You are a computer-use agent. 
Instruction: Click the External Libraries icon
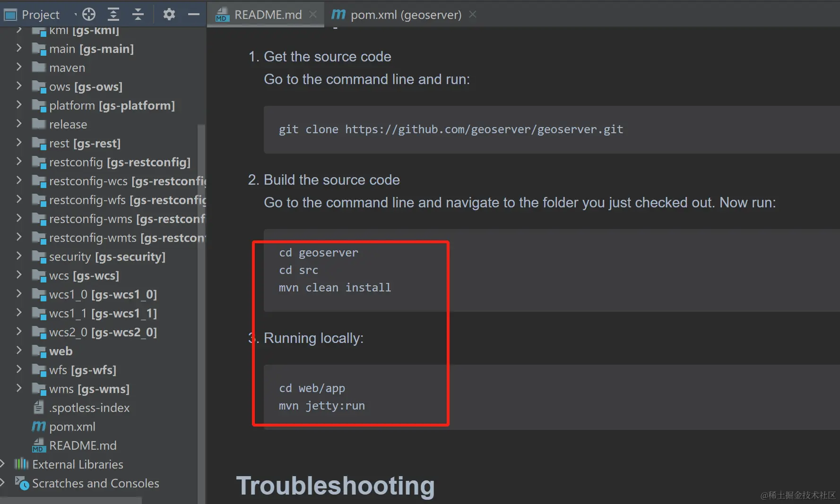coord(21,464)
